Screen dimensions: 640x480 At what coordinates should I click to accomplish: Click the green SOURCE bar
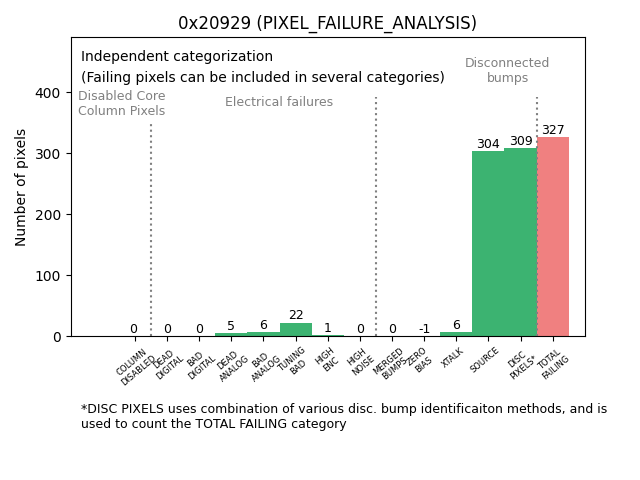click(488, 244)
